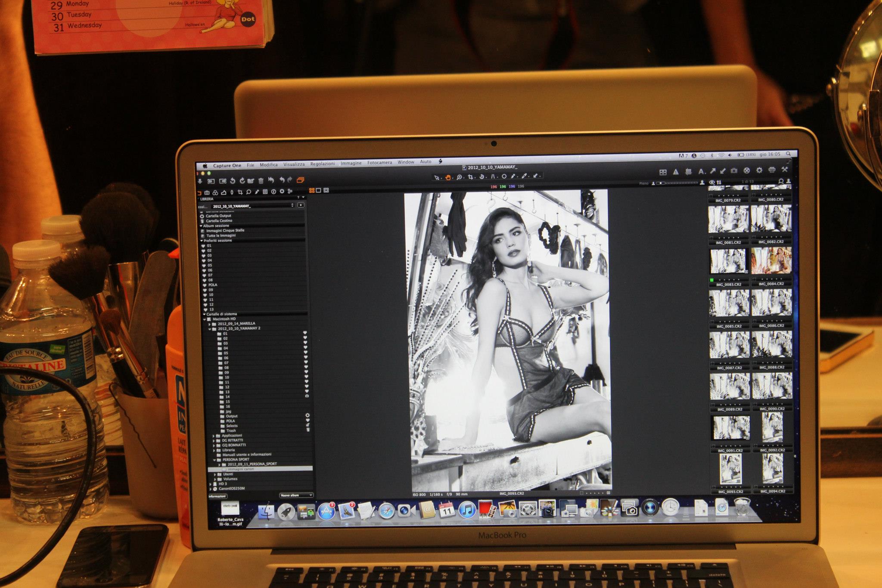
Task: Select the Crop cursor tool in center toolbar
Action: click(471, 177)
